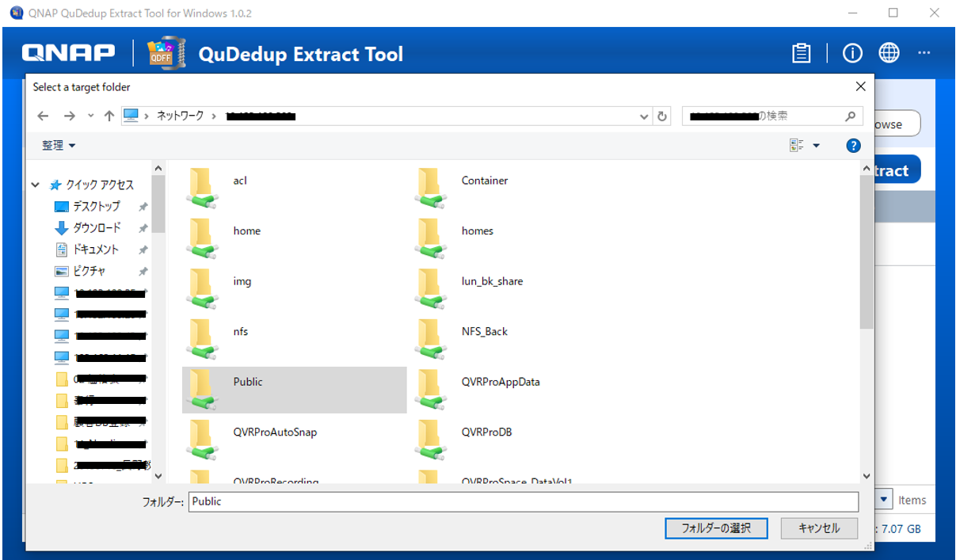Screen dimensions: 956x560
Task: Open the QuDedup log clipboard icon
Action: click(802, 53)
